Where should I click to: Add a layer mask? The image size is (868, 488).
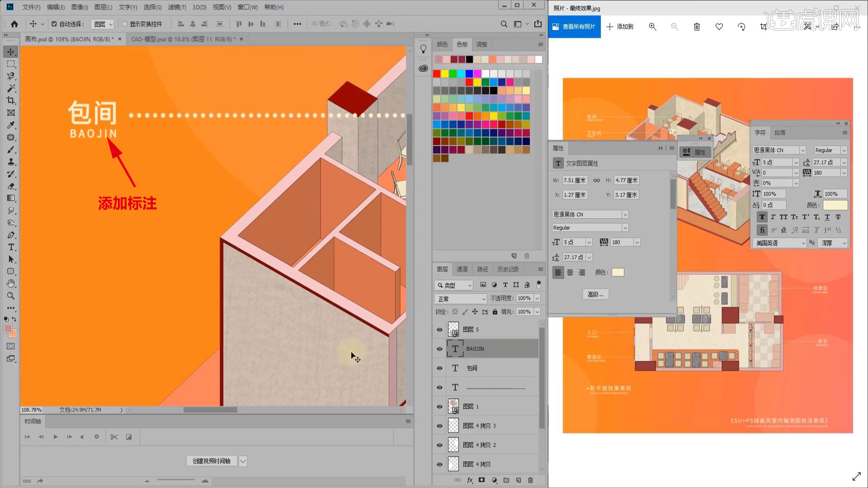pos(482,480)
